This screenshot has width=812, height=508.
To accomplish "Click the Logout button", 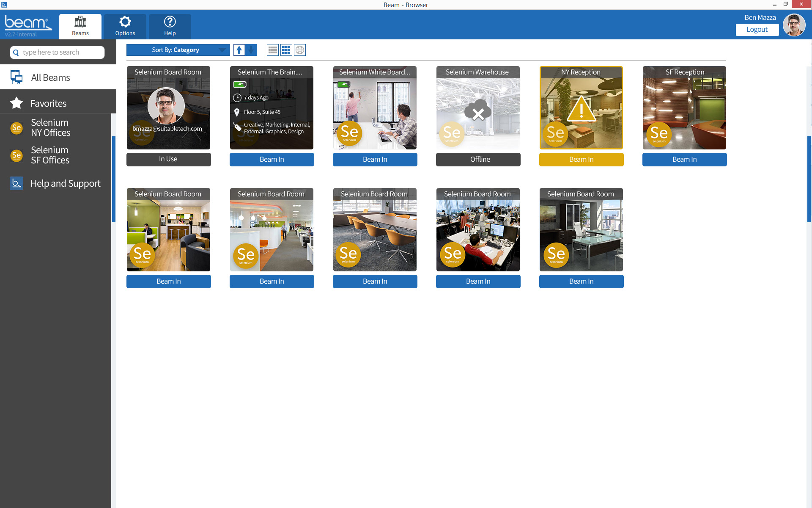I will pyautogui.click(x=757, y=30).
